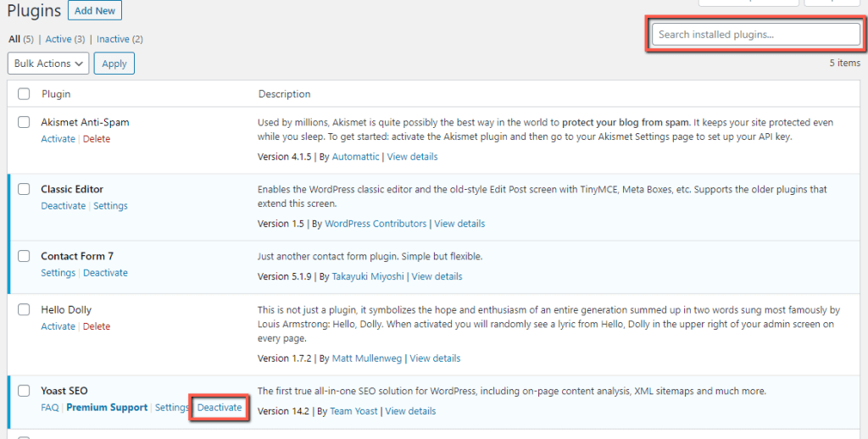Filter plugins by Active

[x=58, y=39]
